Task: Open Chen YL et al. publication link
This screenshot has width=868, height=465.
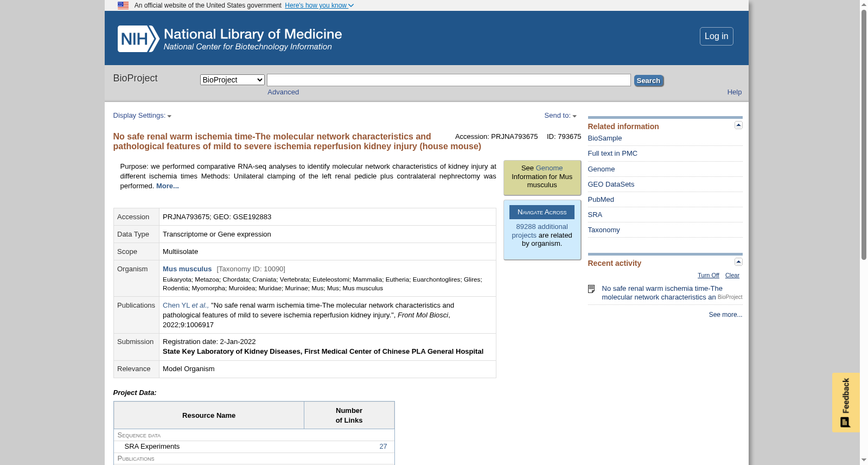Action: [x=186, y=305]
